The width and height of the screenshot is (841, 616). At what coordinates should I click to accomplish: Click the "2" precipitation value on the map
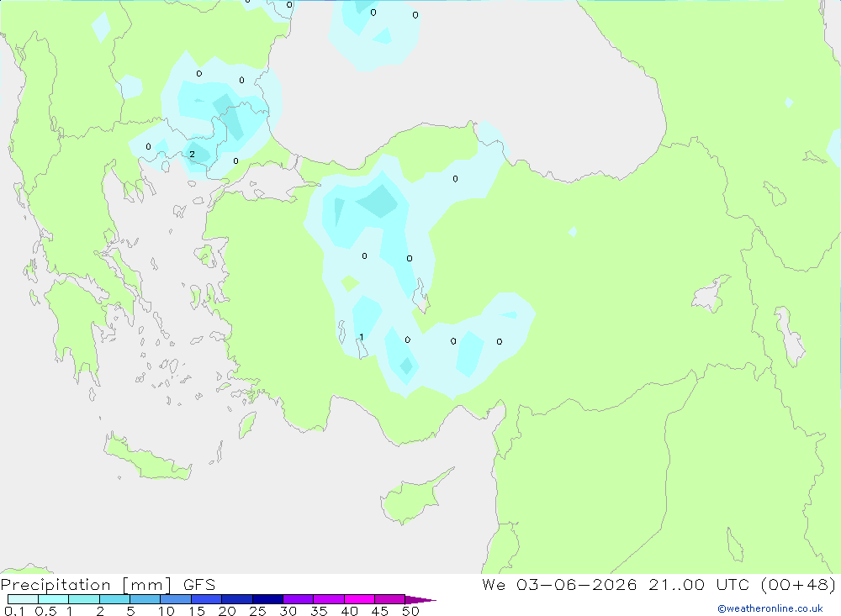click(192, 155)
